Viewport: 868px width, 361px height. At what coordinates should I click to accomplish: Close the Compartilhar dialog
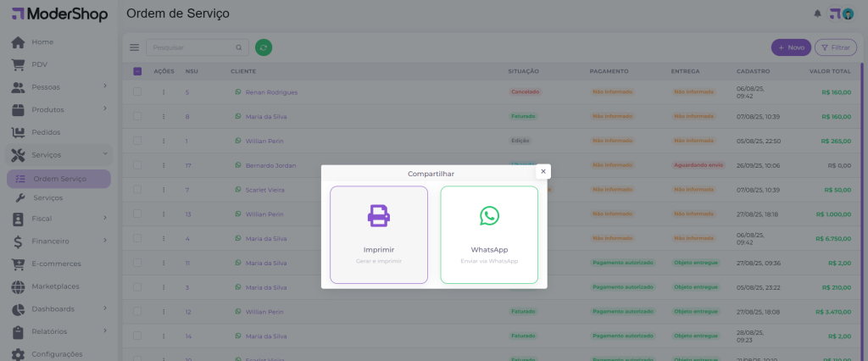coord(543,171)
